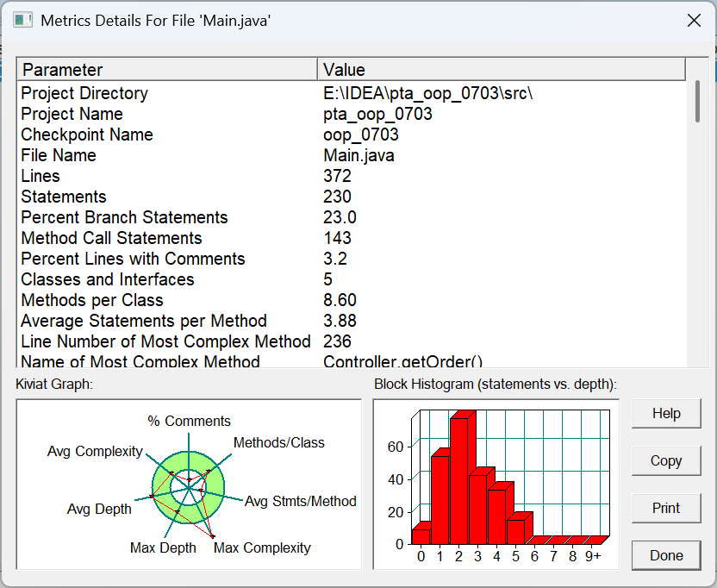
Task: Select the Methods per Class row
Action: 92,300
